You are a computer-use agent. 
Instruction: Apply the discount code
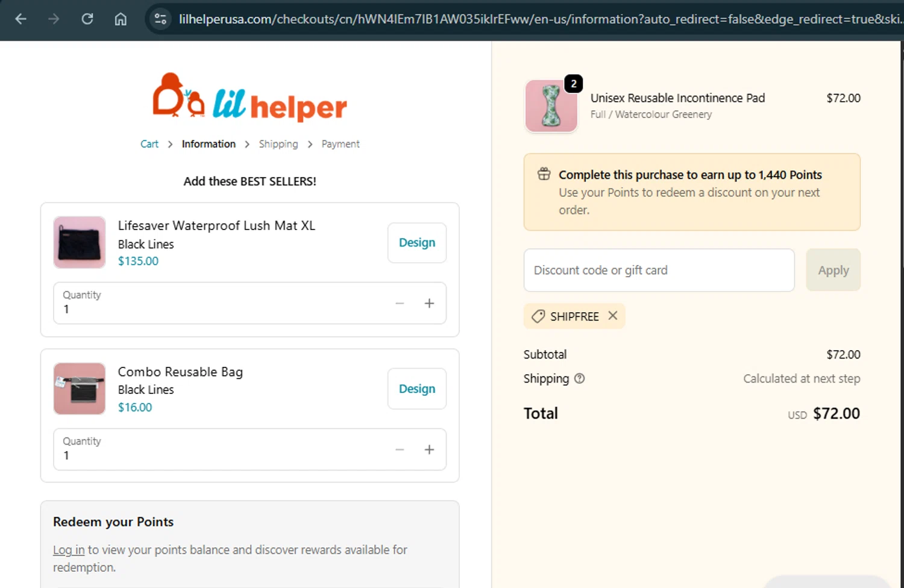[x=833, y=271]
